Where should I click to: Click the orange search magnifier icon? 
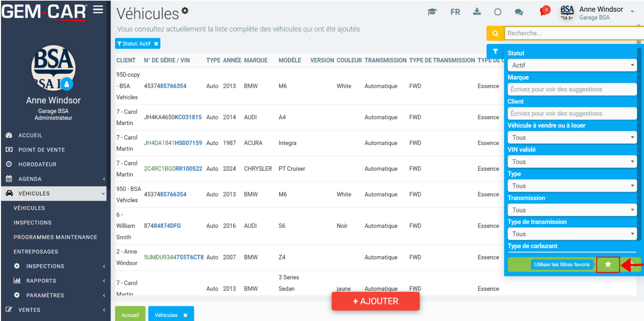[x=495, y=33]
